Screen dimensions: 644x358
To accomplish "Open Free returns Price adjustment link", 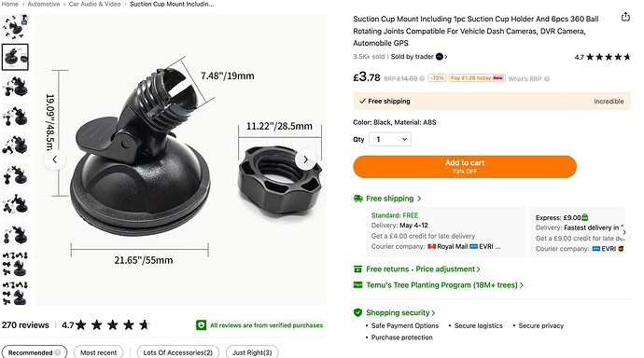I will click(x=423, y=269).
